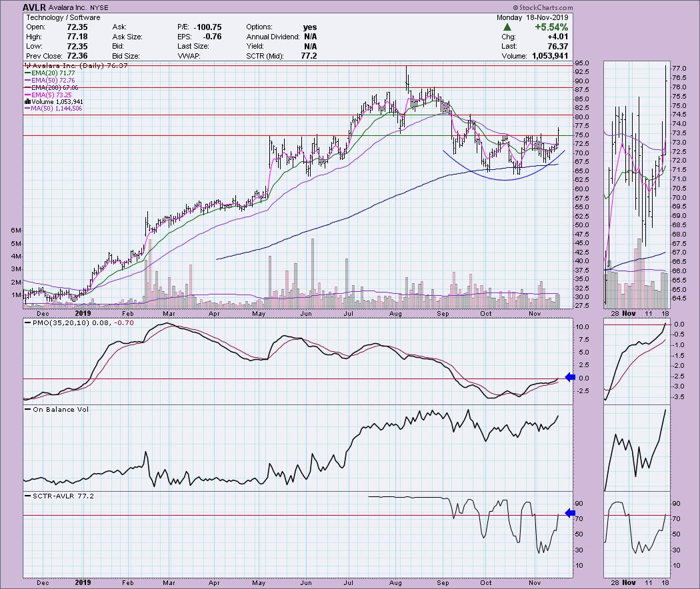Click the StockCharts.com watermark link
Screen dimensions: 700x589
pos(543,7)
